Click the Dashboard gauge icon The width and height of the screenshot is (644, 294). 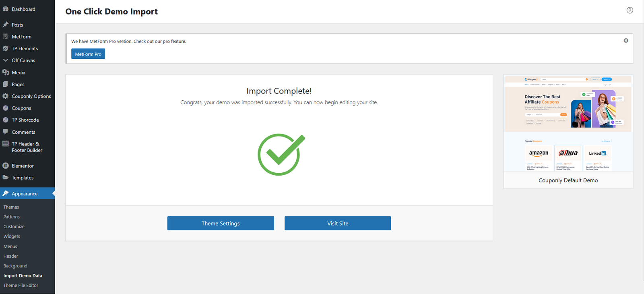(x=6, y=9)
